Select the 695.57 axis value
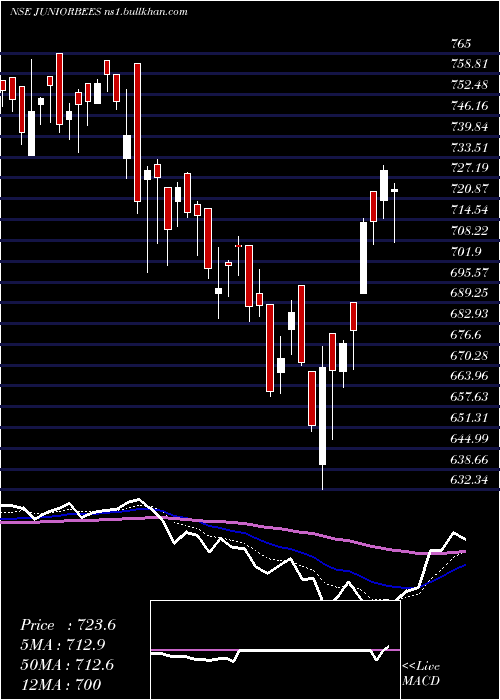 point(469,272)
